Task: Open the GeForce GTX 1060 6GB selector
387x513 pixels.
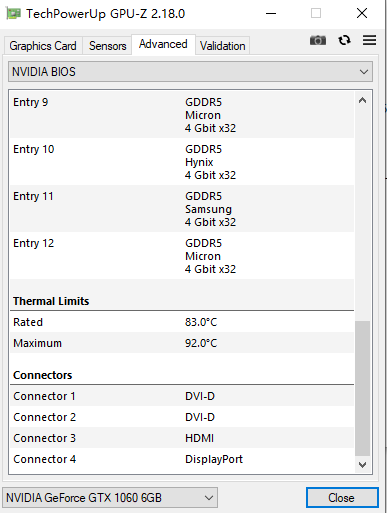Action: (x=110, y=498)
